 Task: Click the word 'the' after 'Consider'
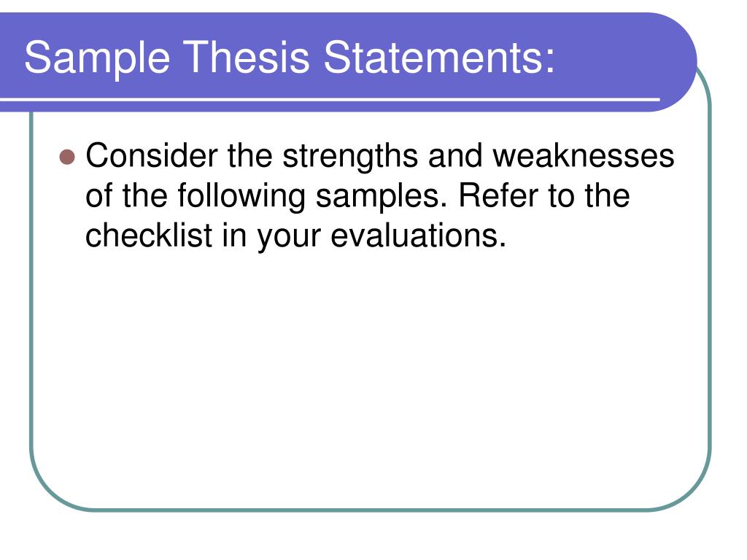click(x=249, y=156)
